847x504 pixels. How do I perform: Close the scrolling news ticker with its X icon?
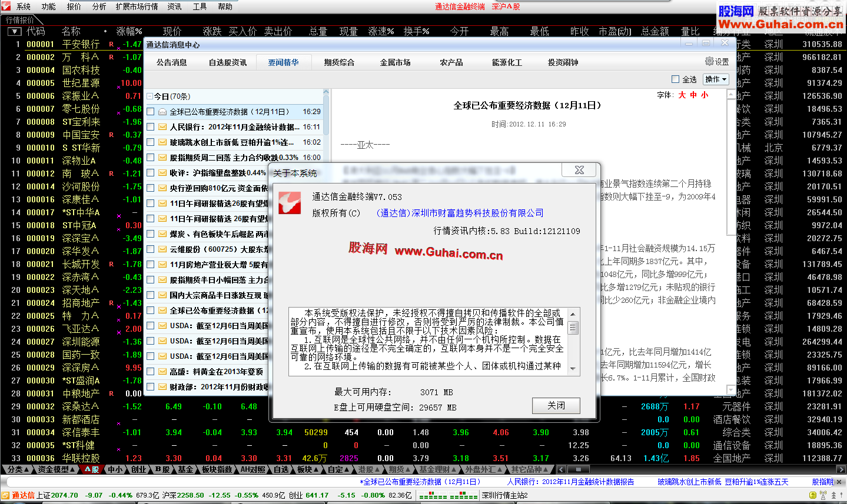[840, 482]
